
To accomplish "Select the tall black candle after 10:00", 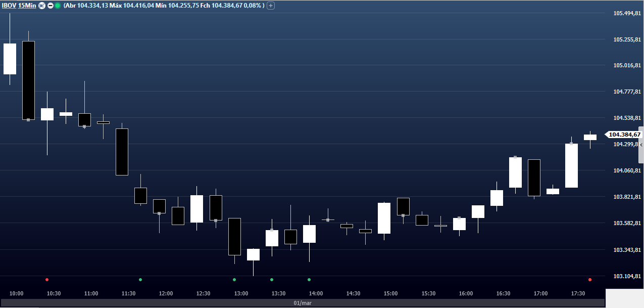I will pyautogui.click(x=28, y=80).
